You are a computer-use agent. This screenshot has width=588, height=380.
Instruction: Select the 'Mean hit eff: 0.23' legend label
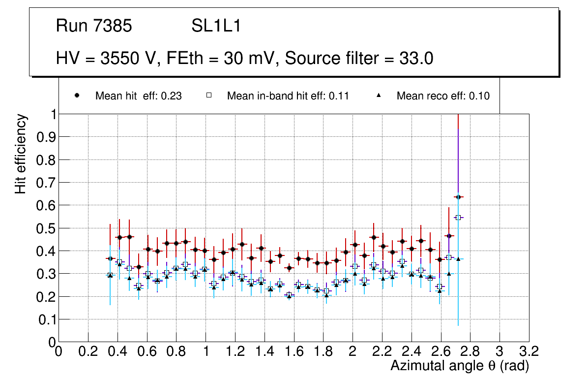click(x=139, y=96)
